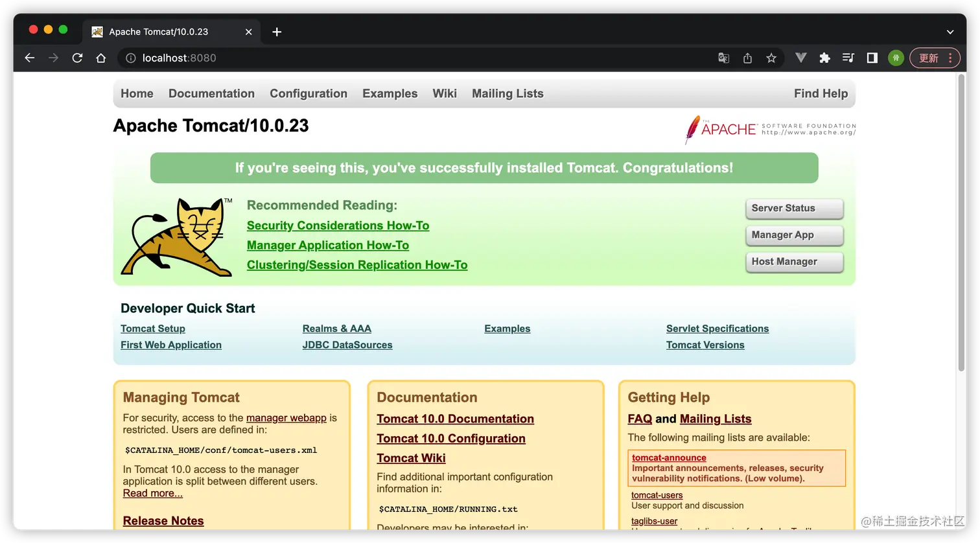Open the Host Manager button
The height and width of the screenshot is (543, 980).
(795, 262)
